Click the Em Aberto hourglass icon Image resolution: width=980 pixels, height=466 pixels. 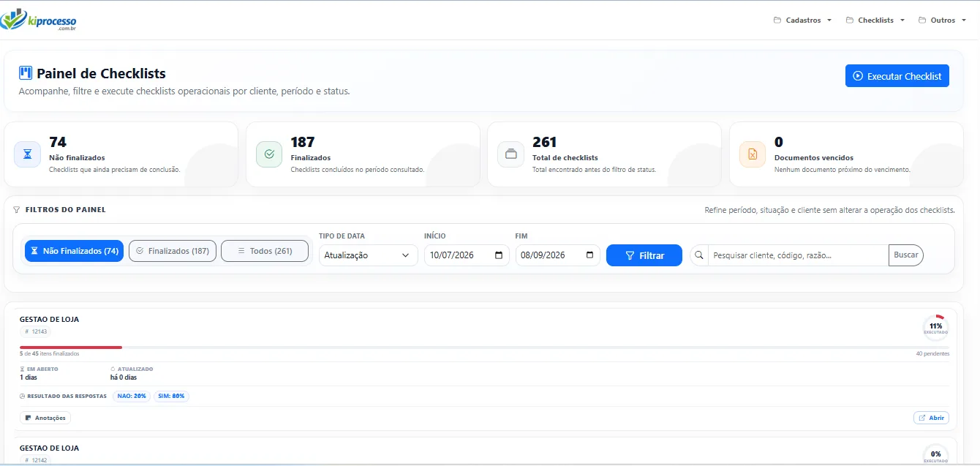coord(22,369)
